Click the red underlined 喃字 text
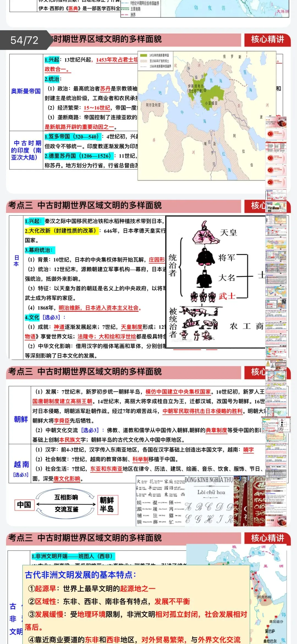This screenshot has height=644, width=297. tap(249, 450)
